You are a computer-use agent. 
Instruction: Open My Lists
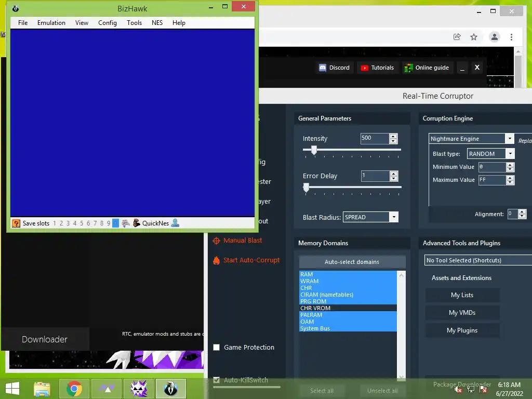pos(462,295)
